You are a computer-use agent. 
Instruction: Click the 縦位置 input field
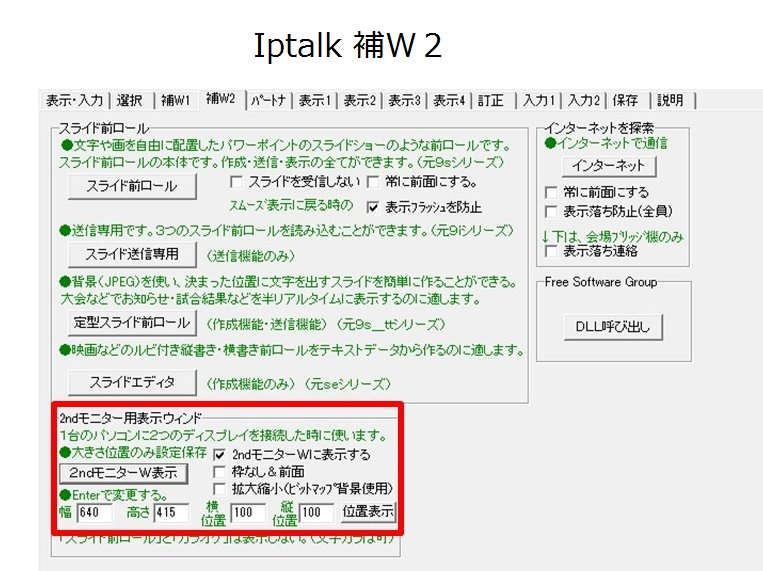[x=316, y=513]
